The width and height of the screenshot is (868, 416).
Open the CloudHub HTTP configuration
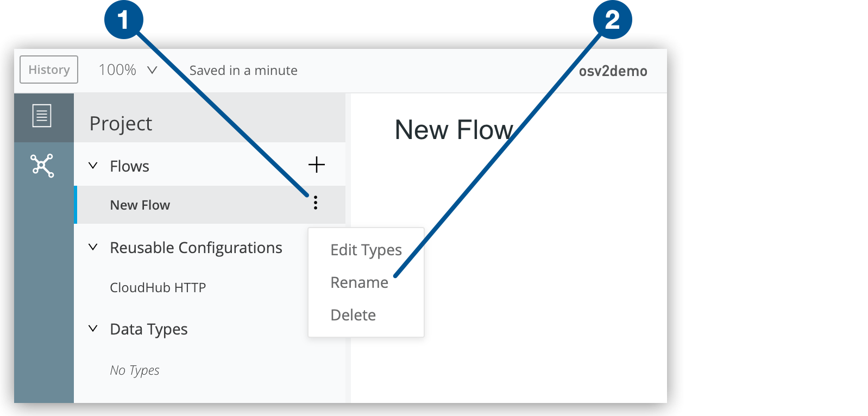pos(158,287)
